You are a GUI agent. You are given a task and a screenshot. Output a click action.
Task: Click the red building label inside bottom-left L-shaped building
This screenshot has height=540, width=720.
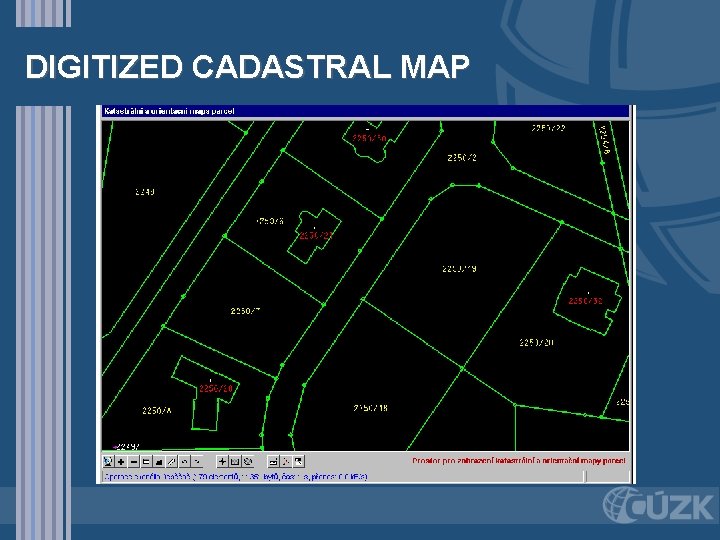[216, 388]
